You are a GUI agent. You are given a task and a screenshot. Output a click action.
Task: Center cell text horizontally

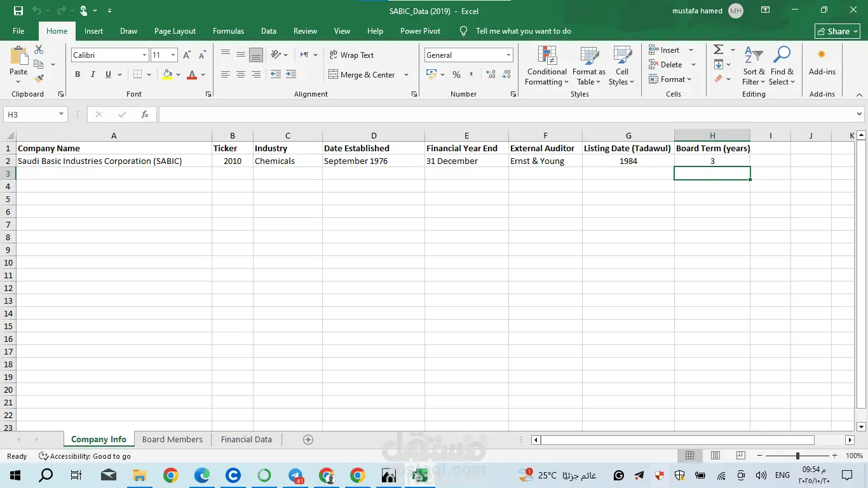[241, 74]
